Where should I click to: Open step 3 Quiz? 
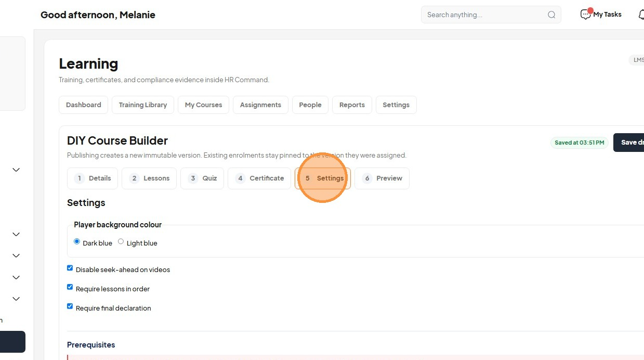[202, 178]
